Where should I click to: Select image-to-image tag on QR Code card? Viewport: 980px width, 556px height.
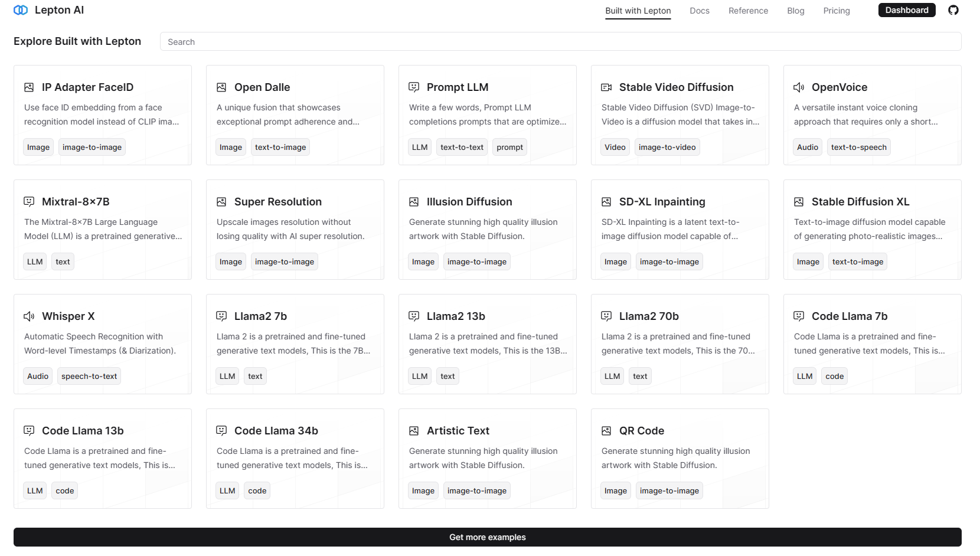[669, 490]
